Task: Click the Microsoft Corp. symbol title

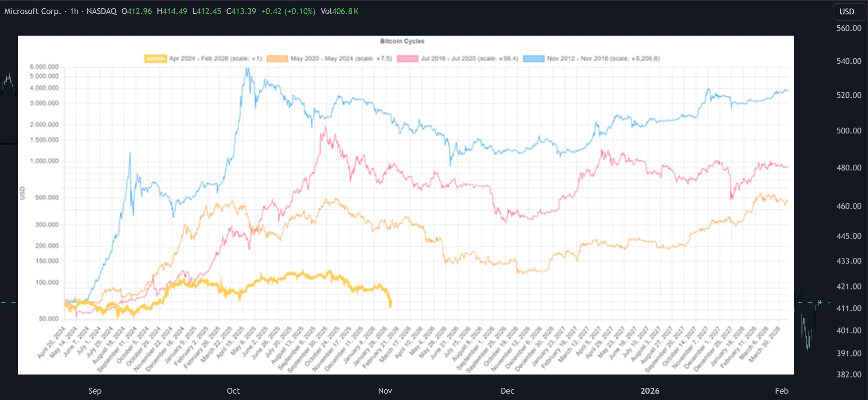Action: click(x=33, y=11)
